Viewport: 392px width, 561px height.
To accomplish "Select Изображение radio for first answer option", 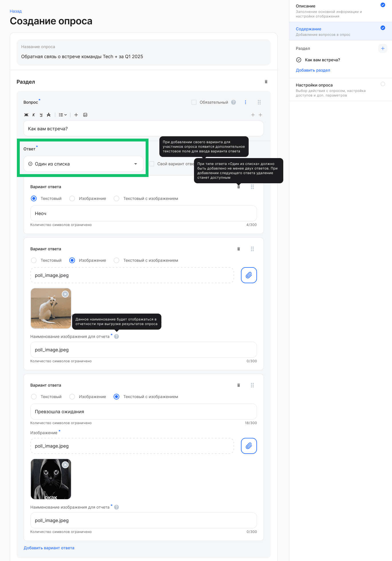I will [72, 198].
